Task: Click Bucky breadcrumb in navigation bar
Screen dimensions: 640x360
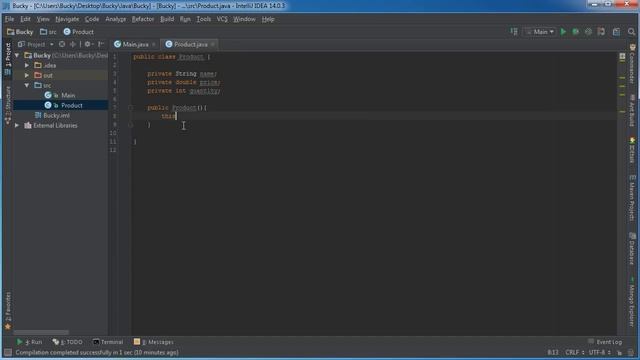Action: point(20,31)
